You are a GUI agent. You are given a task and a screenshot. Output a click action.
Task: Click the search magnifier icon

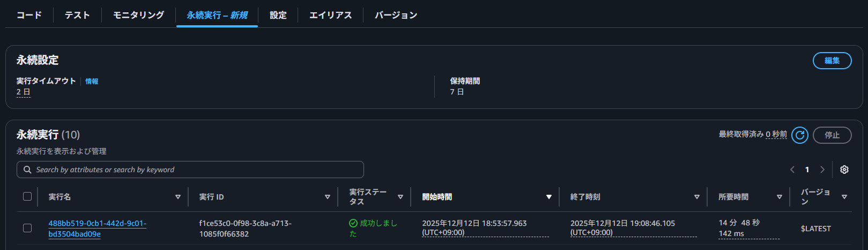(27, 170)
